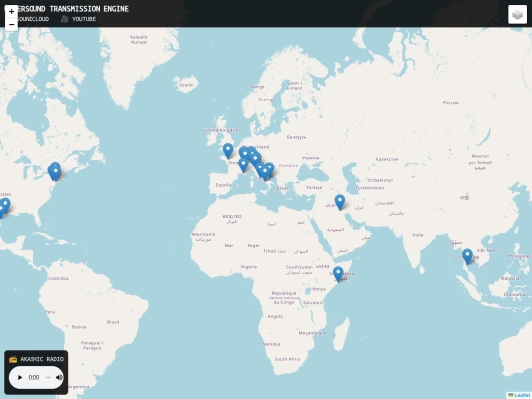Click the AKASHIC RADIO label
This screenshot has height=399, width=532.
tap(41, 359)
